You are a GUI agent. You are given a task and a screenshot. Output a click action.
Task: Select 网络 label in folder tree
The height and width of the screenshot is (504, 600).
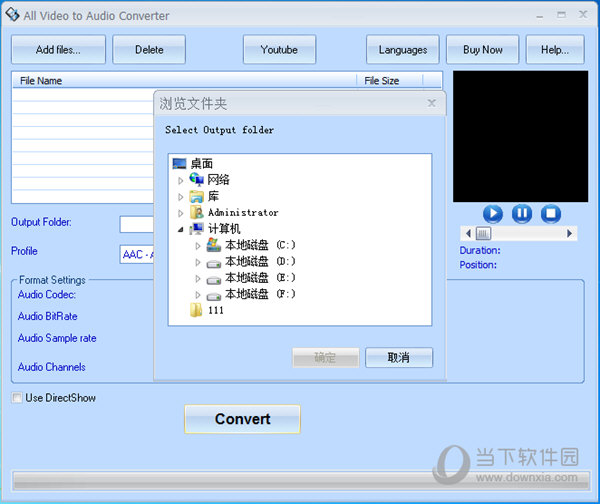(218, 179)
